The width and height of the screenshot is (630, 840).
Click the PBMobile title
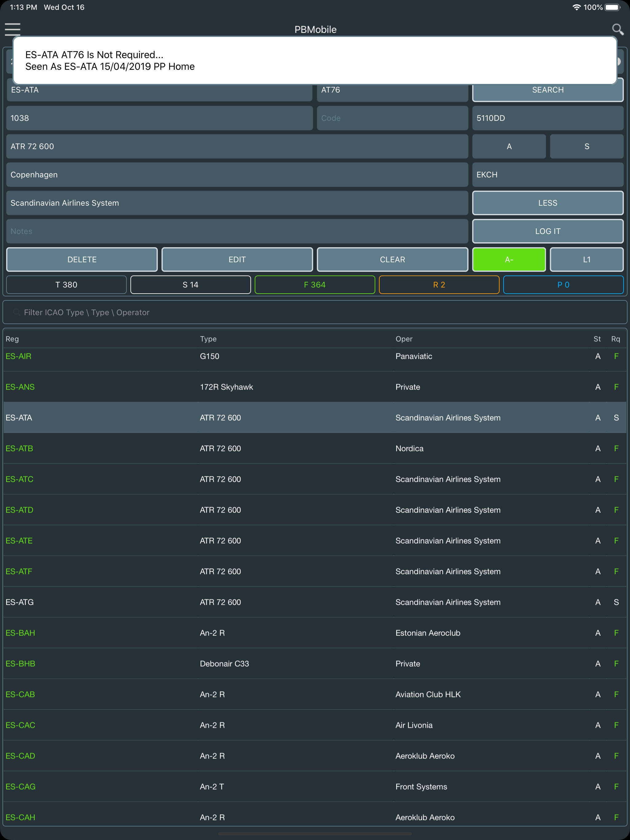coord(315,30)
